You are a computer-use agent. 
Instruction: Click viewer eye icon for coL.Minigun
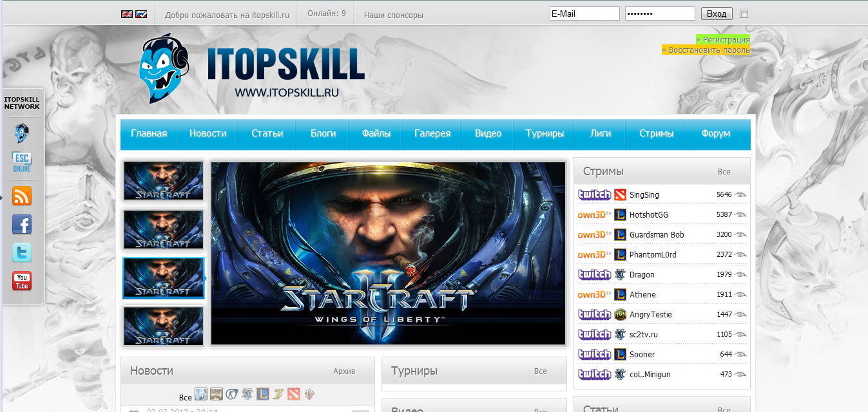[741, 374]
